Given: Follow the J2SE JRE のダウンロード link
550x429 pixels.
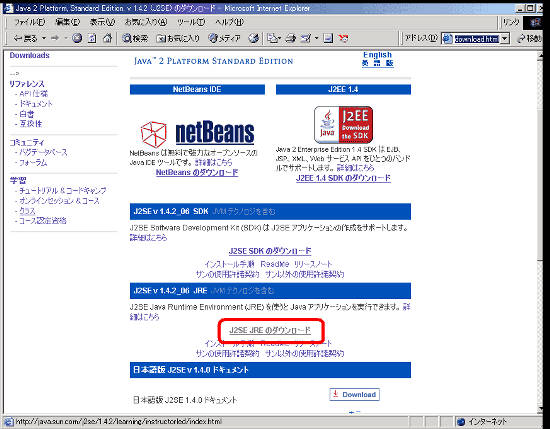Looking at the screenshot, I should click(x=270, y=330).
